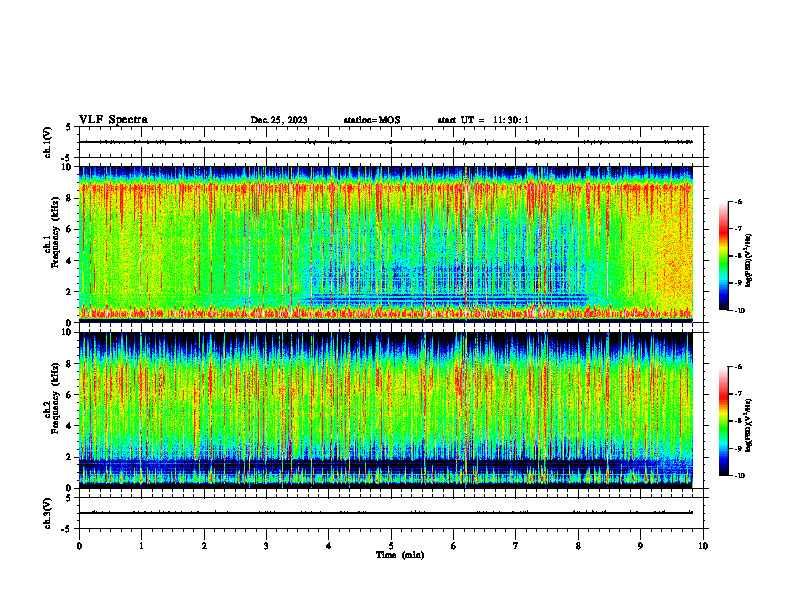Click the ch.1 spectrogram panel

386,244
